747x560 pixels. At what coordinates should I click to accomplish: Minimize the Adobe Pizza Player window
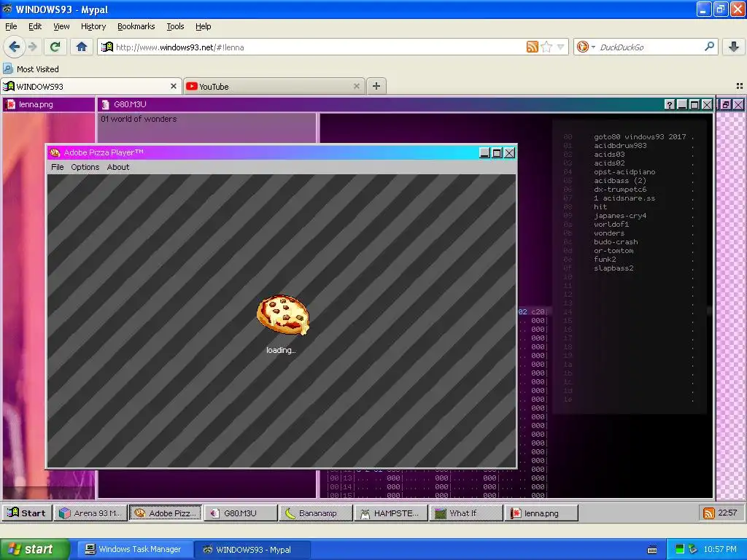click(484, 153)
